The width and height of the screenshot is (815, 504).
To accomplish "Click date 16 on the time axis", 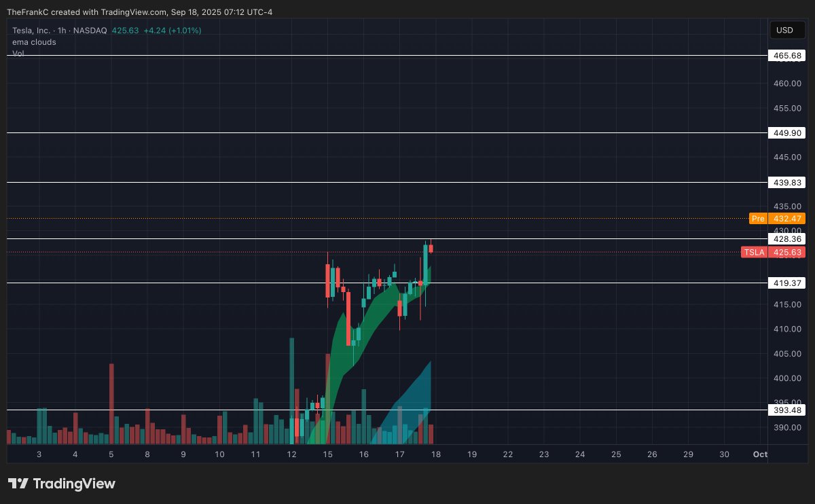I will tap(363, 454).
